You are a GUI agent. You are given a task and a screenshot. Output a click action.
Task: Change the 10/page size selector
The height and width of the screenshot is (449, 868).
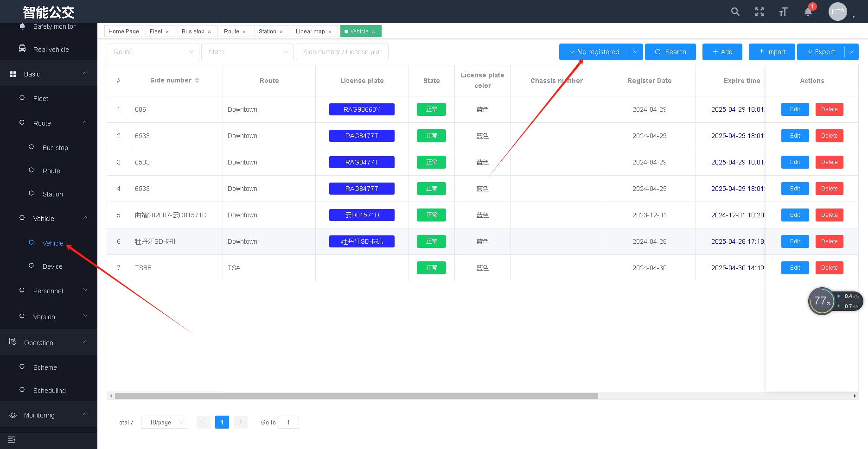coord(164,422)
